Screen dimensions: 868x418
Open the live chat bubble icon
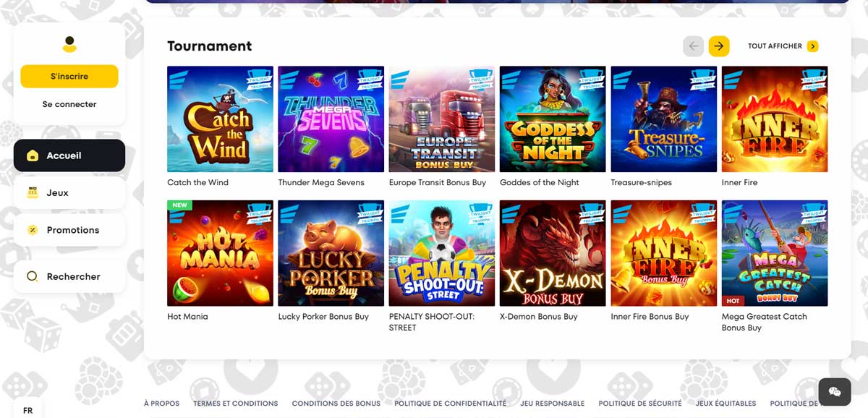click(x=834, y=391)
